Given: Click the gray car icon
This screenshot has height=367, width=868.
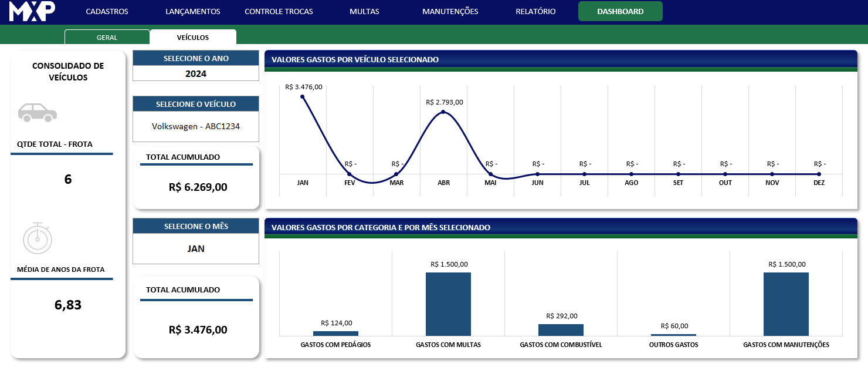Looking at the screenshot, I should tap(38, 112).
